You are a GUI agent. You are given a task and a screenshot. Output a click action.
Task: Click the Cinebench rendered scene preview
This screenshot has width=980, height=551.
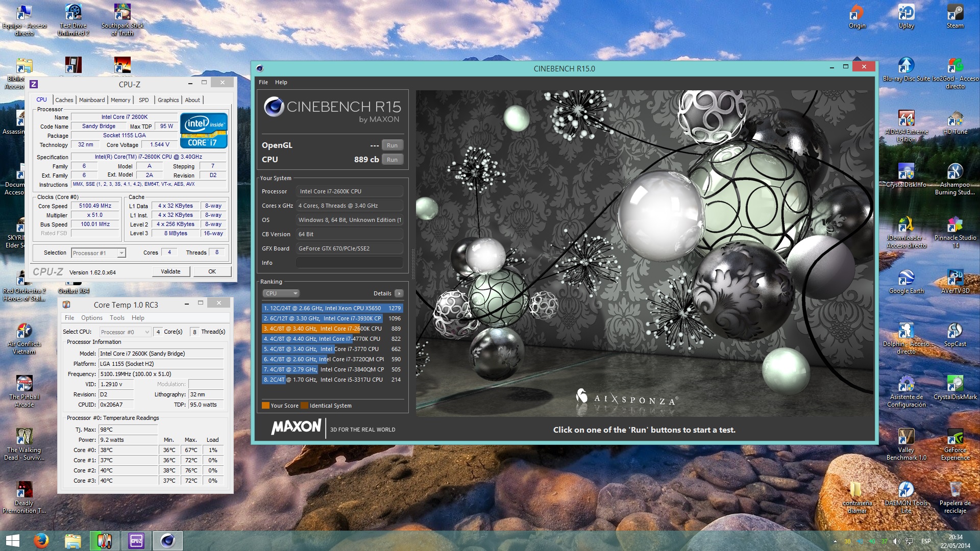pos(645,254)
